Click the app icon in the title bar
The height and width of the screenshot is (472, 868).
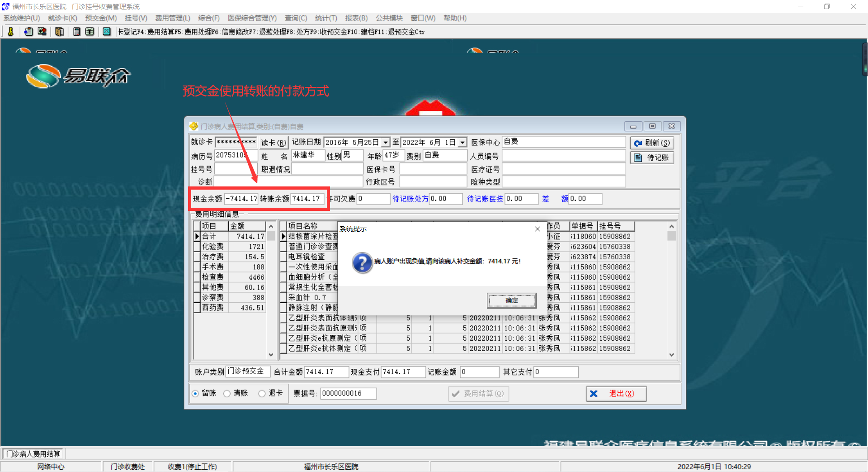pyautogui.click(x=5, y=6)
